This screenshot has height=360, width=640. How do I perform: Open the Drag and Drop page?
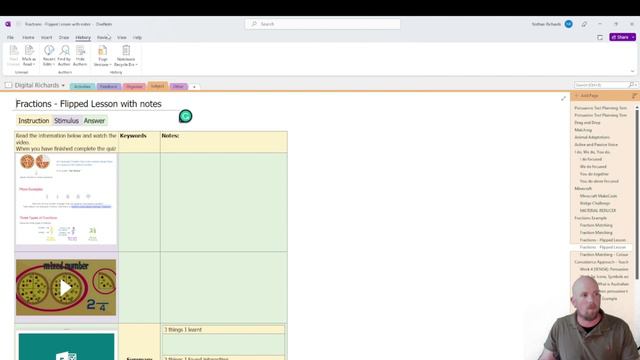point(587,122)
